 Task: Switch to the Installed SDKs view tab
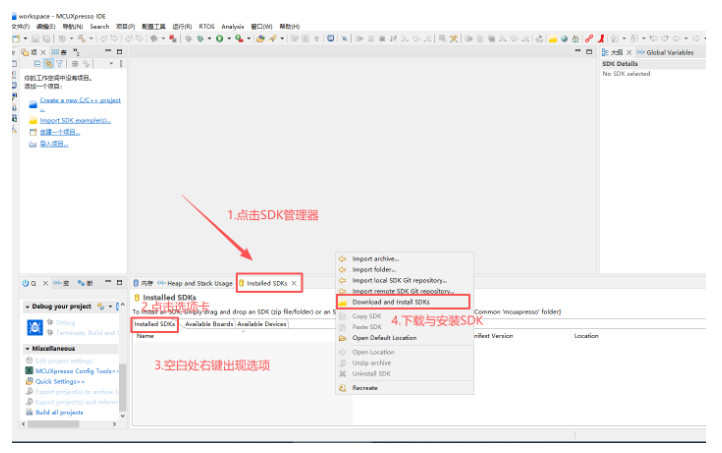tap(267, 283)
